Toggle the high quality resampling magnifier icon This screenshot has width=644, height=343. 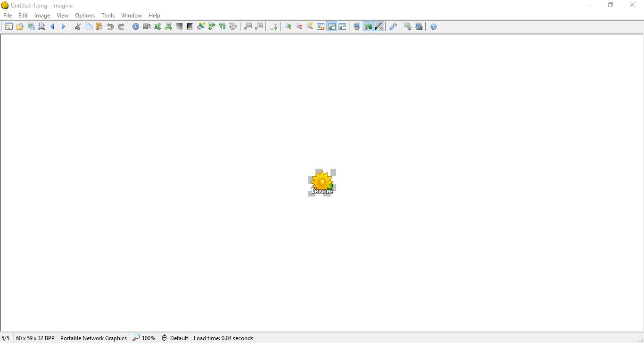click(379, 27)
